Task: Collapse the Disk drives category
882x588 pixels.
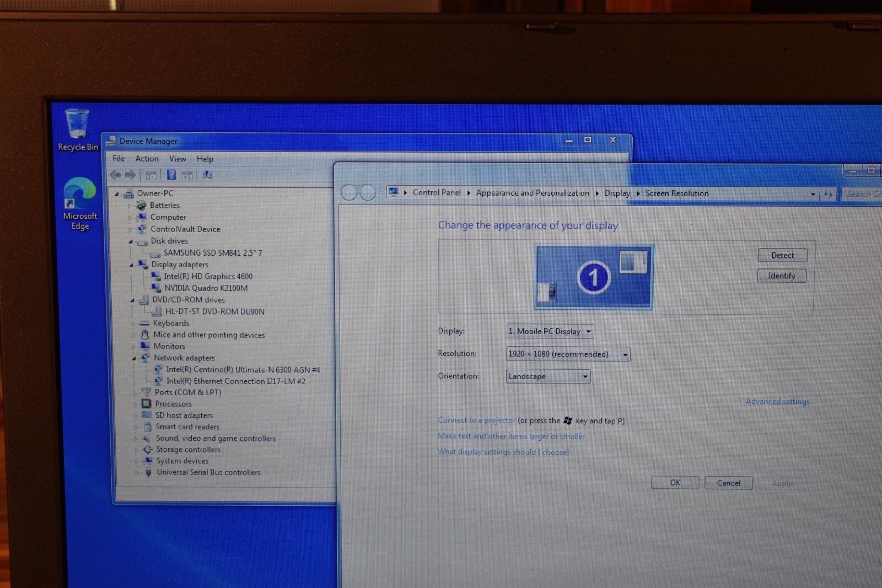Action: coord(131,241)
